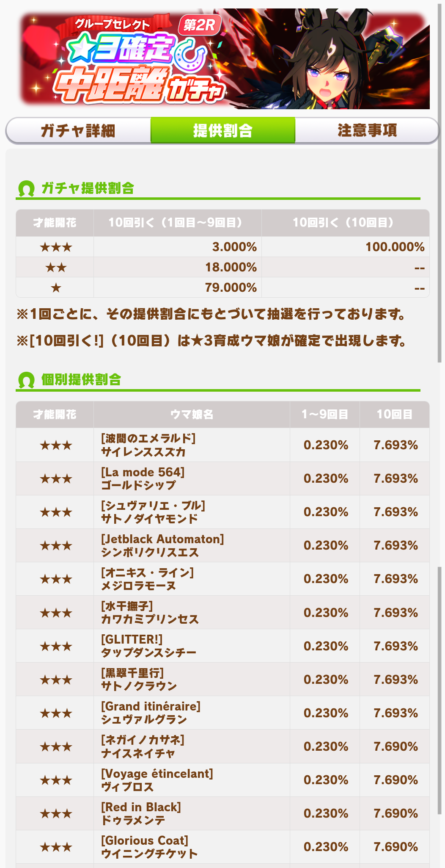445x868 pixels.
Task: Click the single-star rarity icon in rate table
Action: click(x=55, y=288)
